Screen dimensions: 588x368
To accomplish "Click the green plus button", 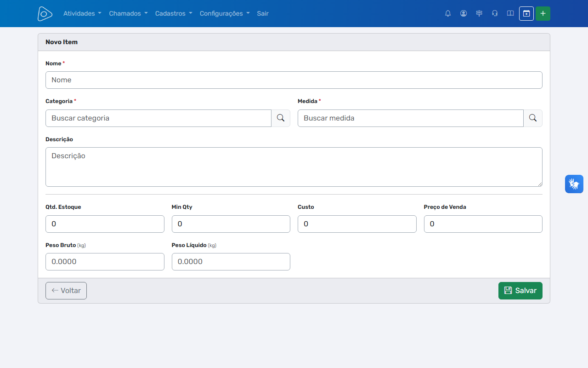I will 543,13.
